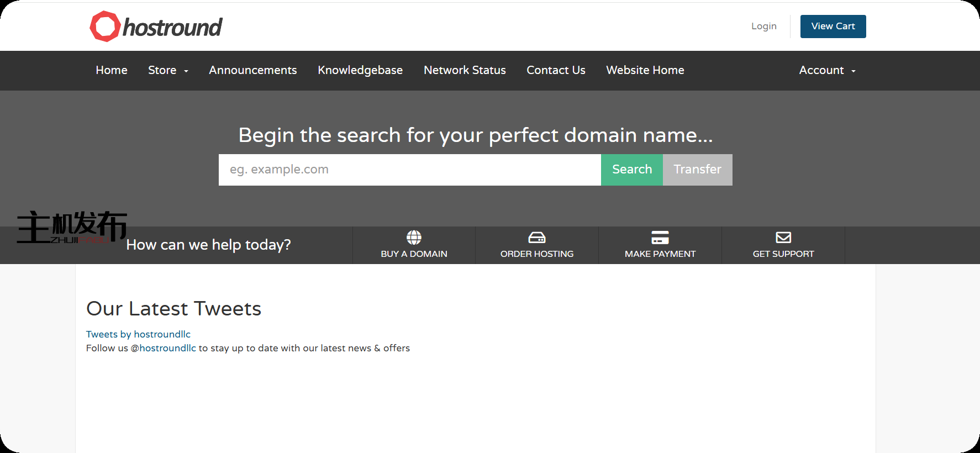980x453 pixels.
Task: Open the Knowledgebase menu item
Action: tap(360, 70)
